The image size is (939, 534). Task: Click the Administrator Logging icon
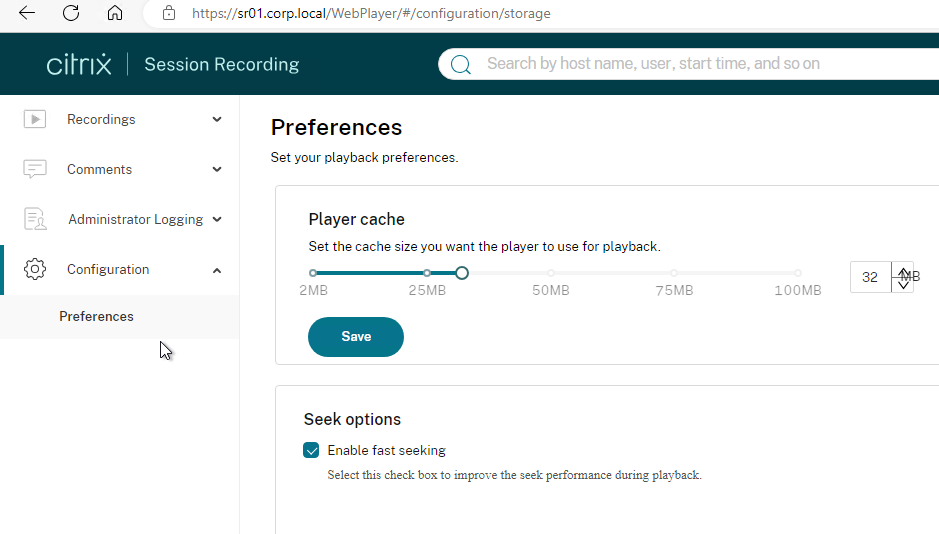pyautogui.click(x=35, y=219)
